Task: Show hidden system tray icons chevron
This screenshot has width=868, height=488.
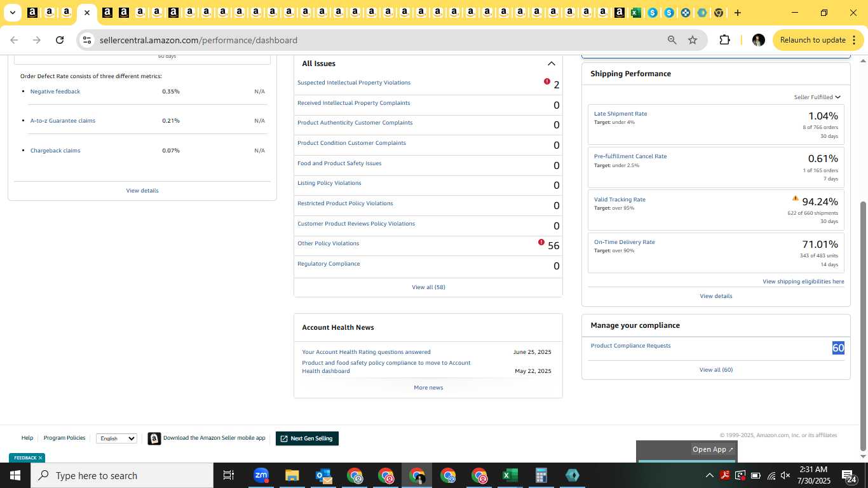Action: pos(709,475)
